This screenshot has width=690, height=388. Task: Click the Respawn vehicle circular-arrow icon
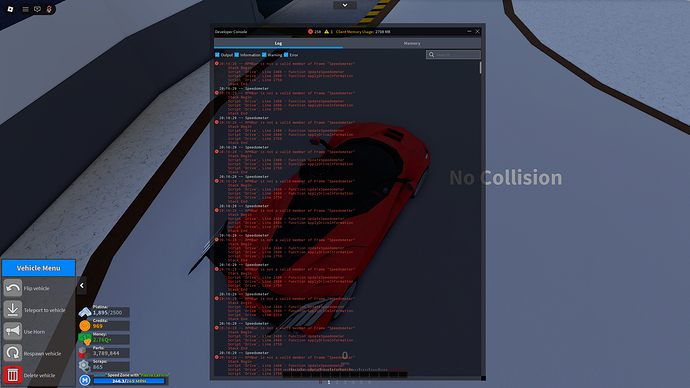tap(13, 353)
